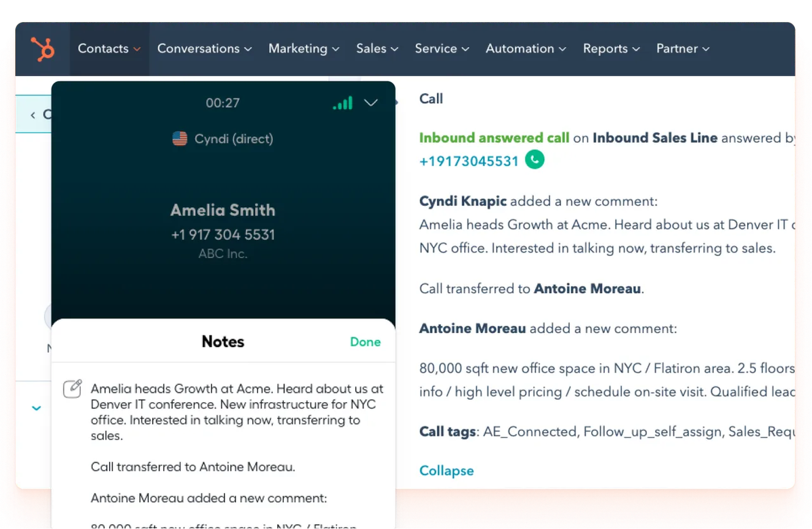Image resolution: width=812 pixels, height=529 pixels.
Task: Click the Inbound answered call status text
Action: (494, 138)
